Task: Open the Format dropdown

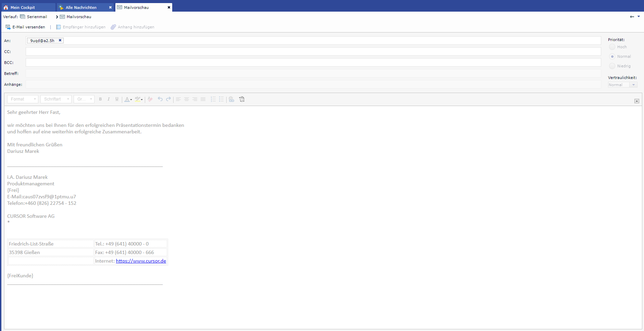Action: (x=23, y=99)
